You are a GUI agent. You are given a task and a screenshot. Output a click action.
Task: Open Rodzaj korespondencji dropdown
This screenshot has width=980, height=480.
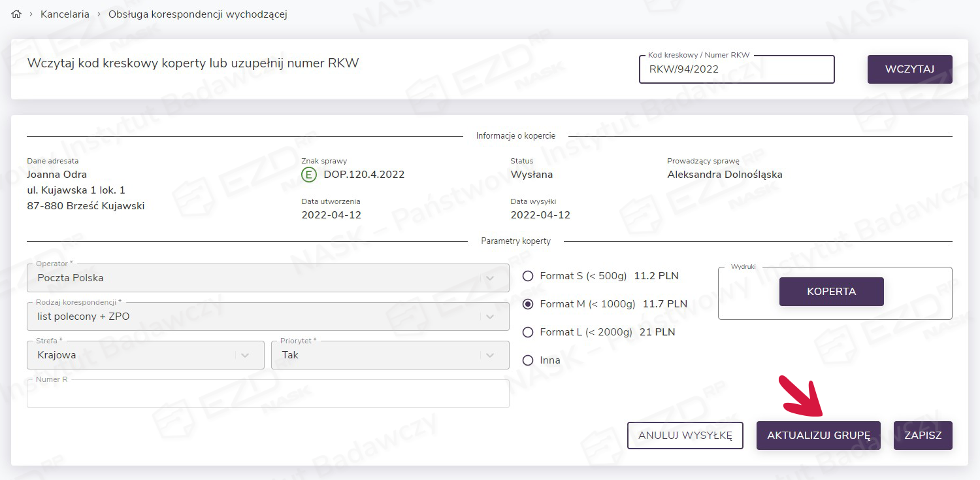tap(490, 317)
